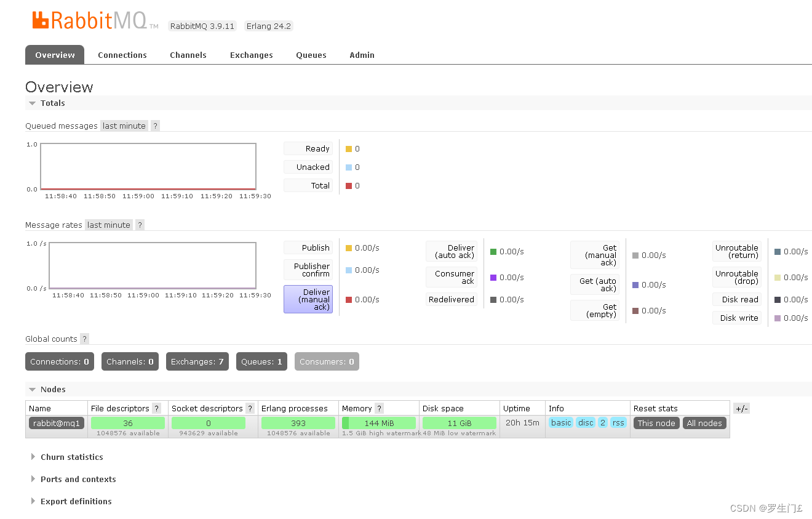
Task: Click the Queues: 1 count button
Action: click(261, 361)
